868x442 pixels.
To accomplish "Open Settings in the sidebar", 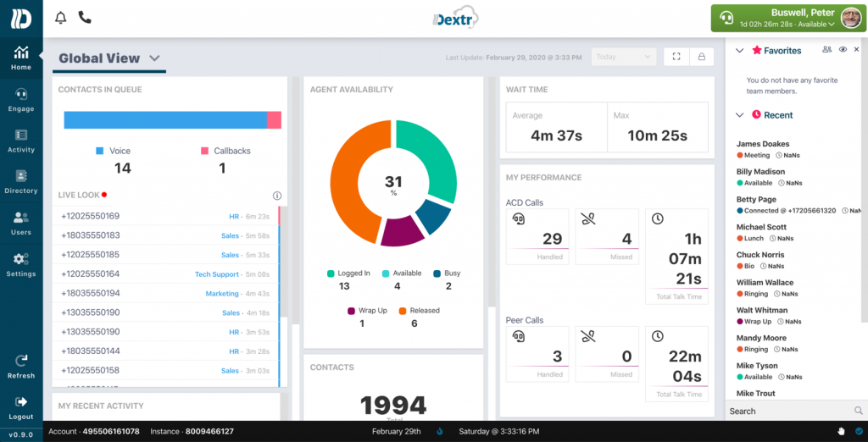I will (x=21, y=265).
